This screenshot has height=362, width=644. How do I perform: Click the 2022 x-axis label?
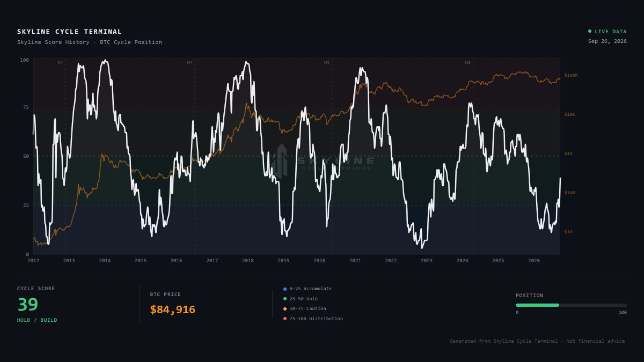[x=391, y=261]
